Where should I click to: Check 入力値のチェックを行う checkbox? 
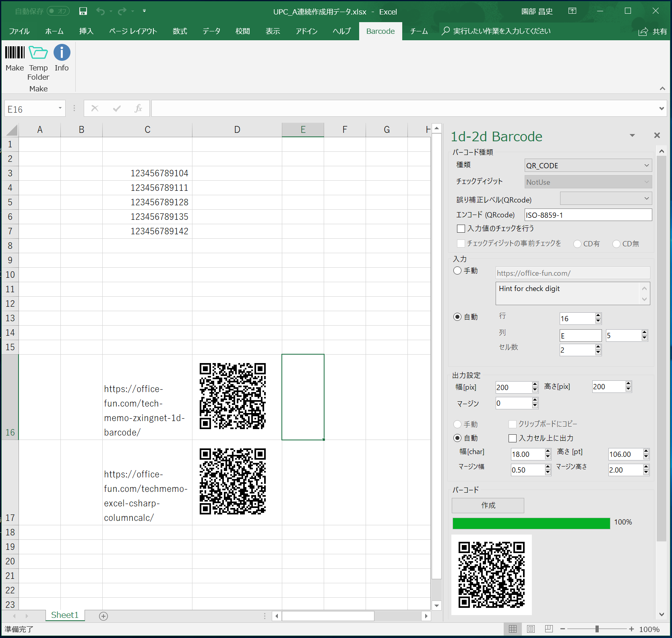461,229
